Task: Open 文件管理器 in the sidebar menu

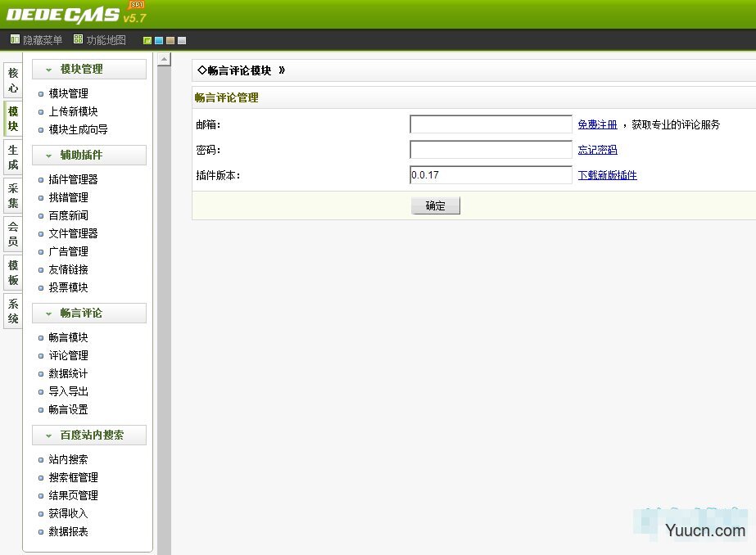Action: coord(73,233)
